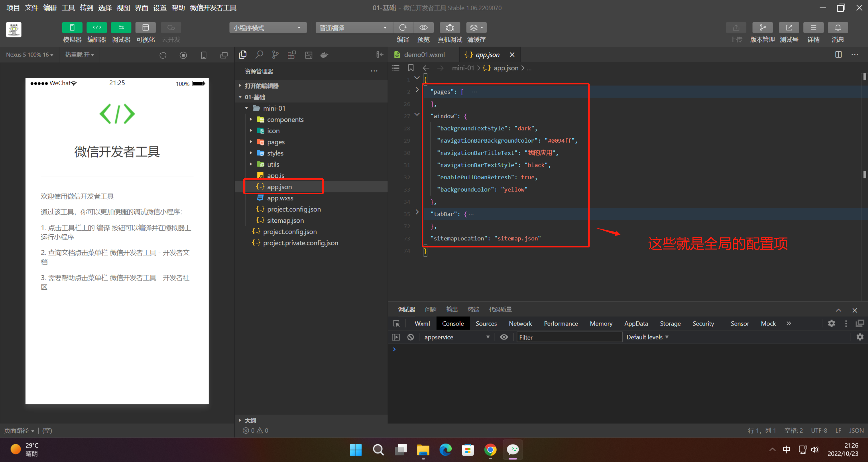Click the Filter input field in Console
The width and height of the screenshot is (868, 462).
[568, 337]
